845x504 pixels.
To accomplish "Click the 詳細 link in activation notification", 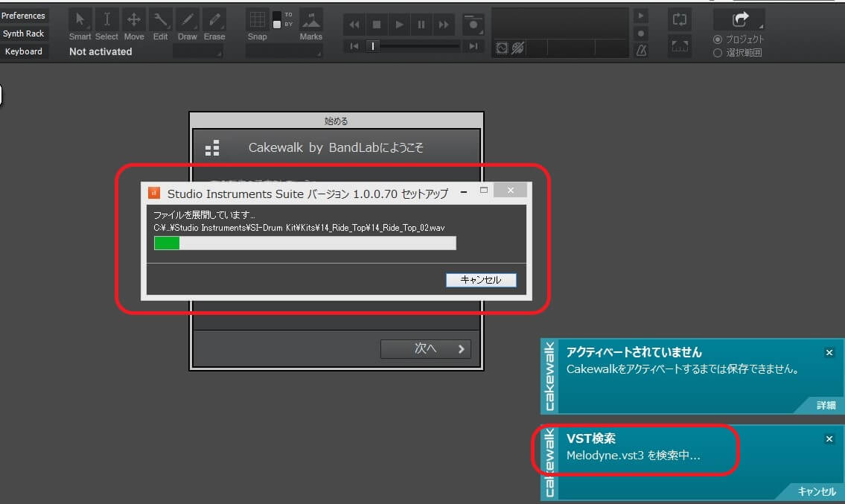I will [826, 405].
